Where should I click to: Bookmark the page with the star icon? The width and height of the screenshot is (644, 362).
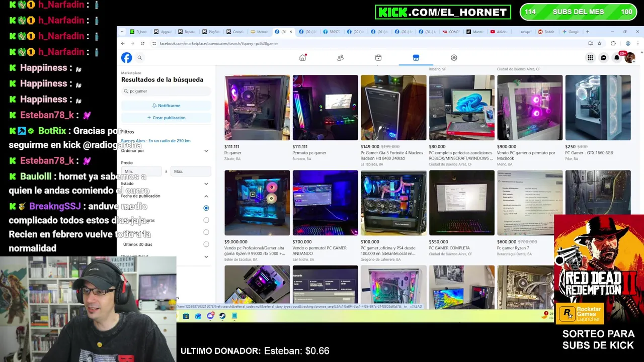(x=599, y=43)
